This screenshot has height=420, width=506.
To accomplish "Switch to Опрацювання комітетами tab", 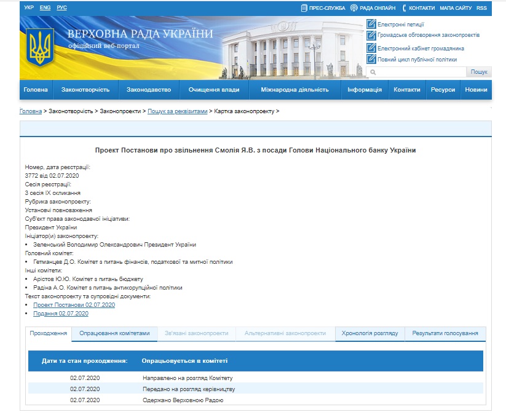I will coord(114,333).
